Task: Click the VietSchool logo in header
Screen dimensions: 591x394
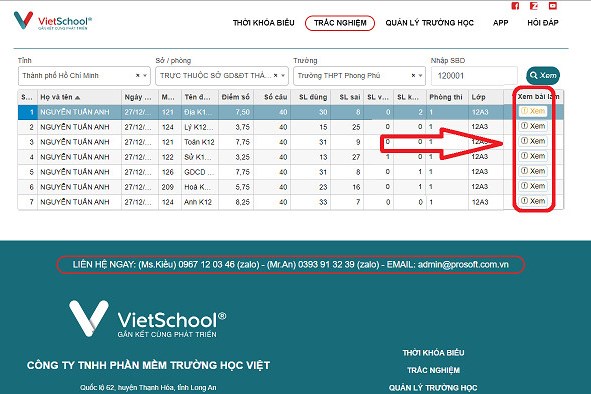Action: point(52,21)
